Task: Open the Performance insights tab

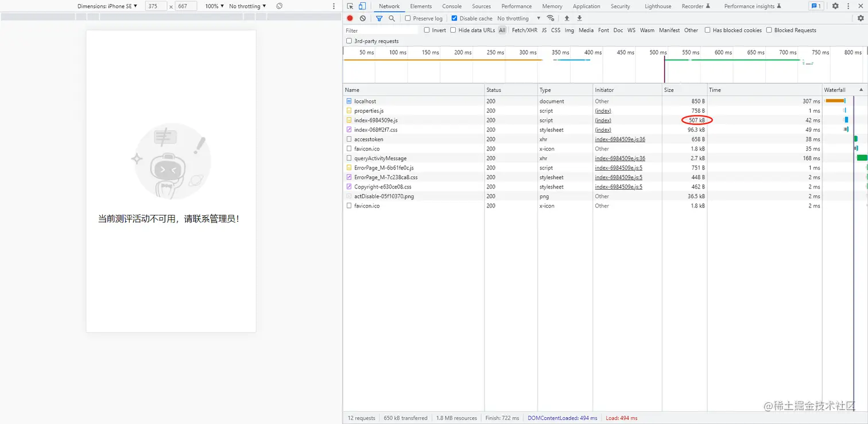Action: pos(753,6)
